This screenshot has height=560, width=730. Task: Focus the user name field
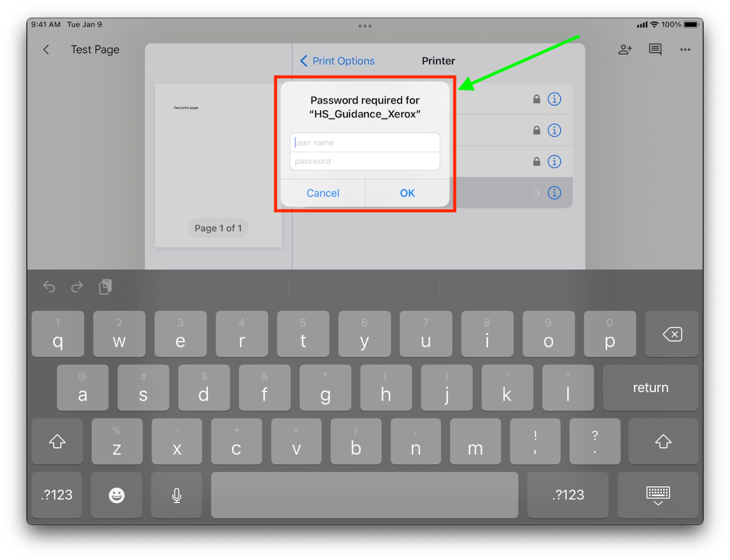[365, 143]
